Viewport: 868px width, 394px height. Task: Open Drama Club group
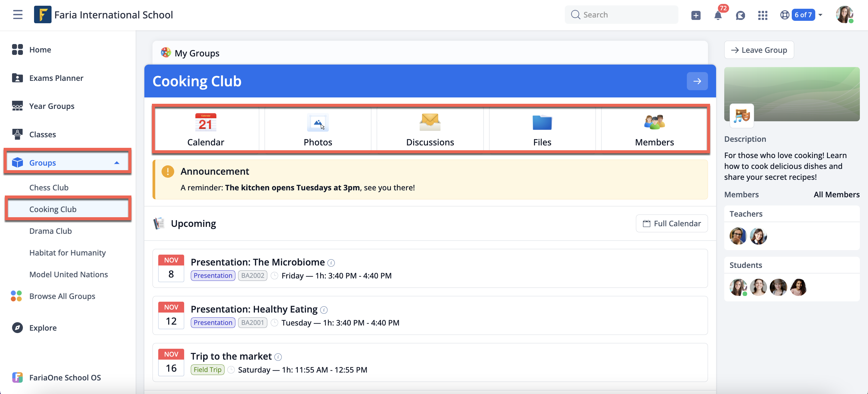click(51, 231)
